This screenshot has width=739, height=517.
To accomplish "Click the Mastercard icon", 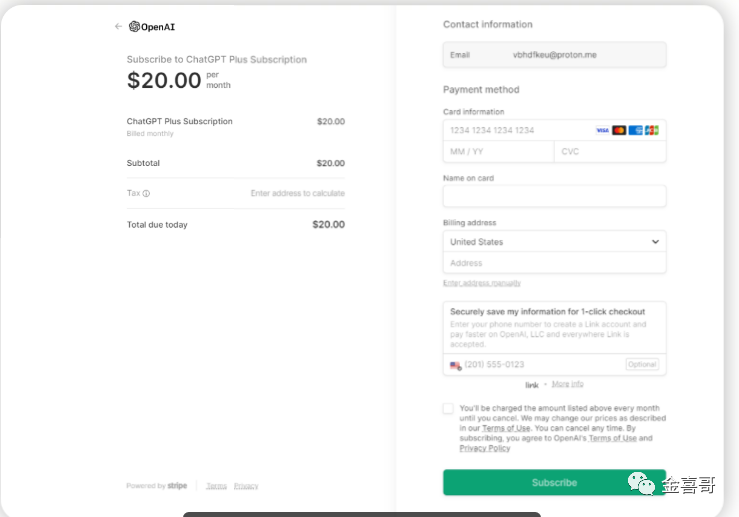I will (619, 130).
